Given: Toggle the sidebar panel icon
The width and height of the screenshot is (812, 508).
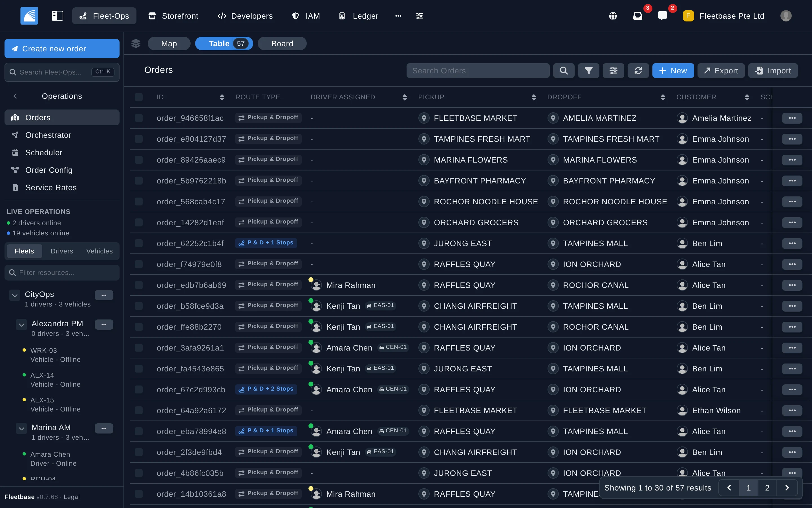Looking at the screenshot, I should (58, 16).
